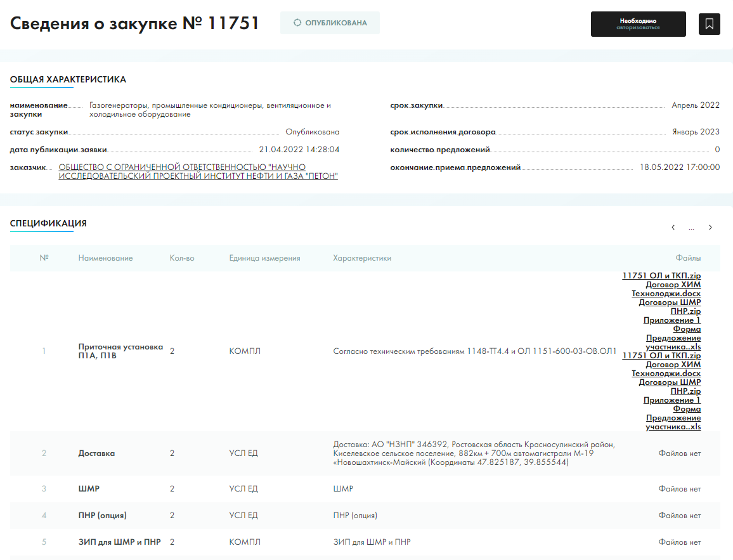Click deadline value 18.05.2022 17:00:00
Viewport: 733px width, 560px height.
pos(680,167)
